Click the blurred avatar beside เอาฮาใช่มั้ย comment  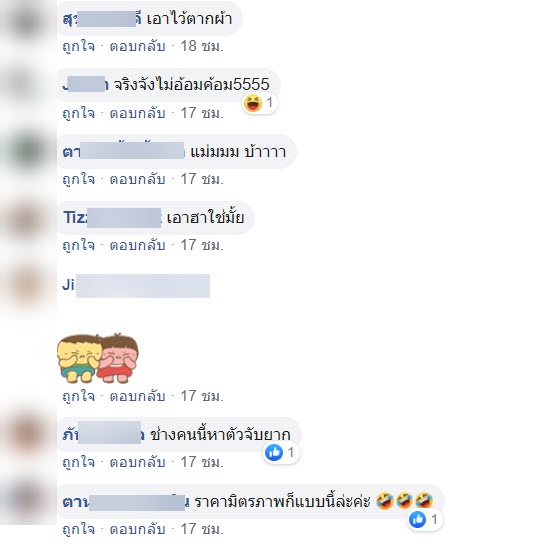click(x=28, y=218)
